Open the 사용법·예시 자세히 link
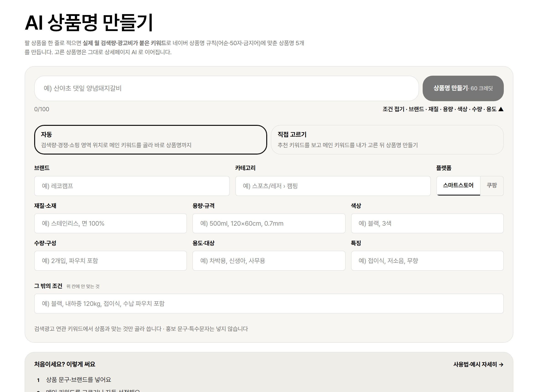Screen dimensions: 538x392 [478, 364]
